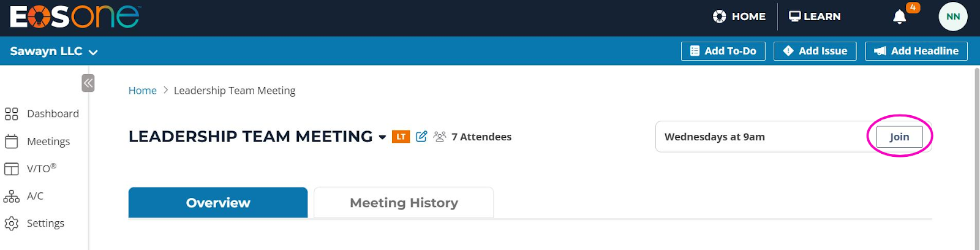The width and height of the screenshot is (980, 250).
Task: Expand the Sawayn LLC company dropdown
Action: 54,51
